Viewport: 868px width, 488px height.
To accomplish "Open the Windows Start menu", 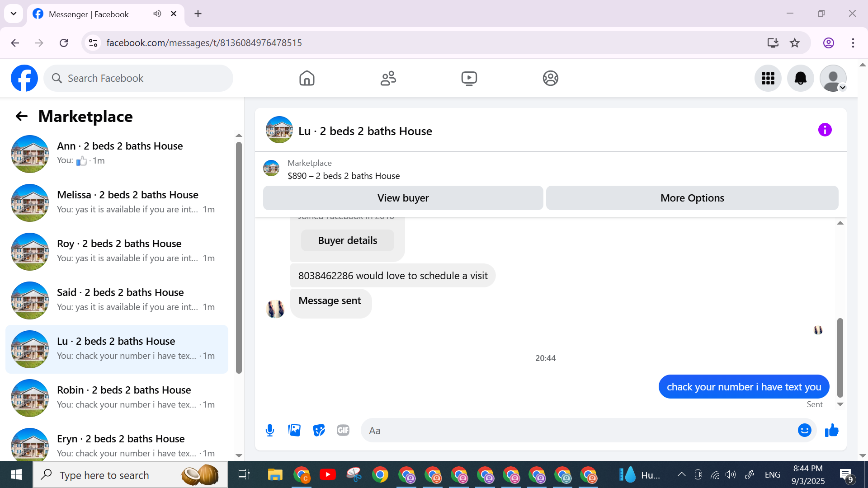I will point(16,475).
